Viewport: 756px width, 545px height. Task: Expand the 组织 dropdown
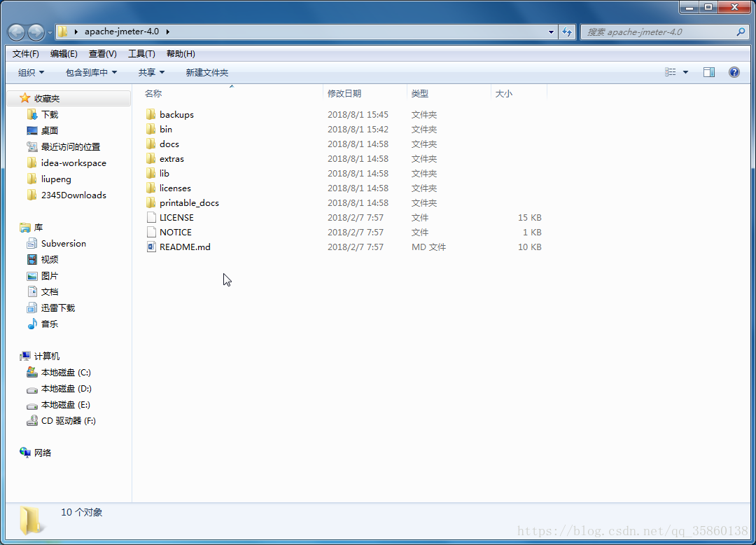click(31, 72)
